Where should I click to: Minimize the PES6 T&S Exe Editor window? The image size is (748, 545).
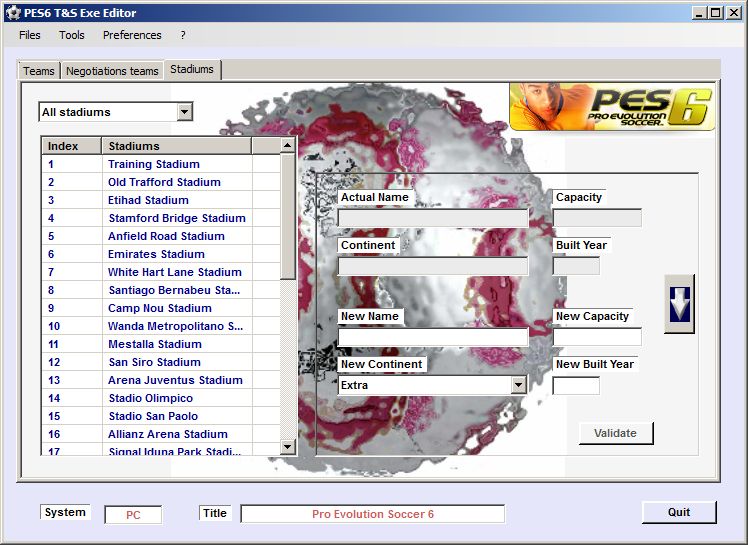point(699,13)
